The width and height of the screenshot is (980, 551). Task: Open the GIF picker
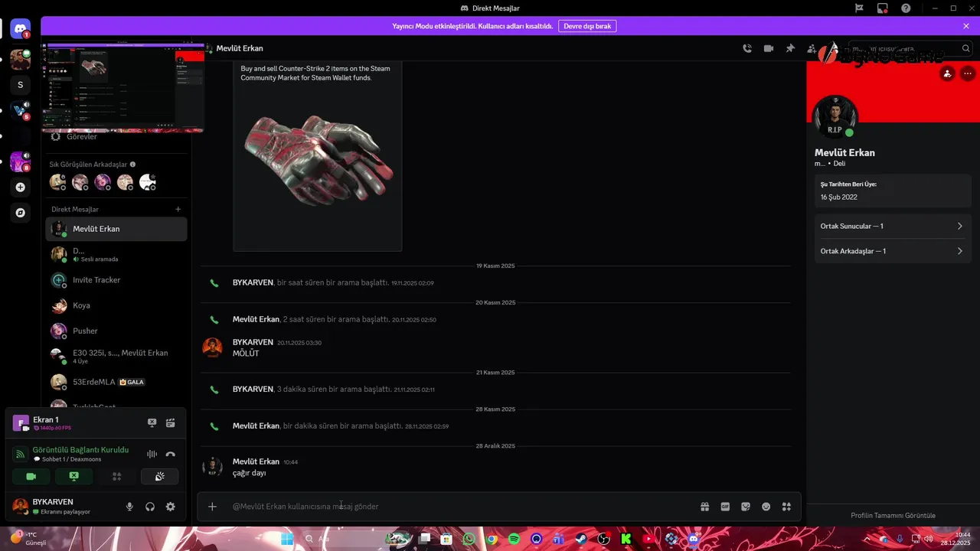click(x=725, y=507)
